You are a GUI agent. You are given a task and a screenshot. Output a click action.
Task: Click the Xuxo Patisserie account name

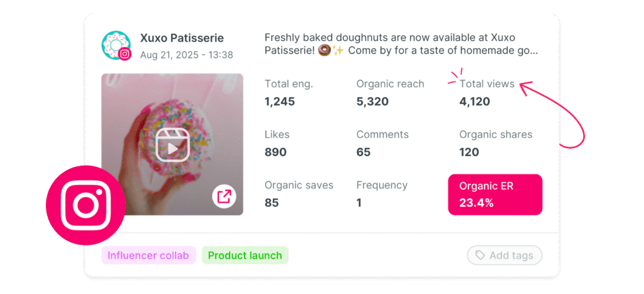[182, 38]
